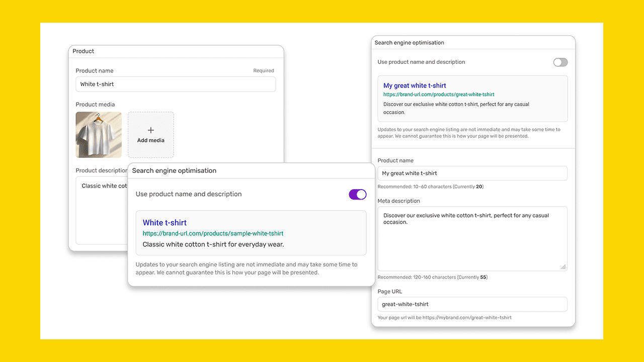Viewport: 644px width, 362px height.
Task: Click the plus icon to add media
Action: (150, 130)
